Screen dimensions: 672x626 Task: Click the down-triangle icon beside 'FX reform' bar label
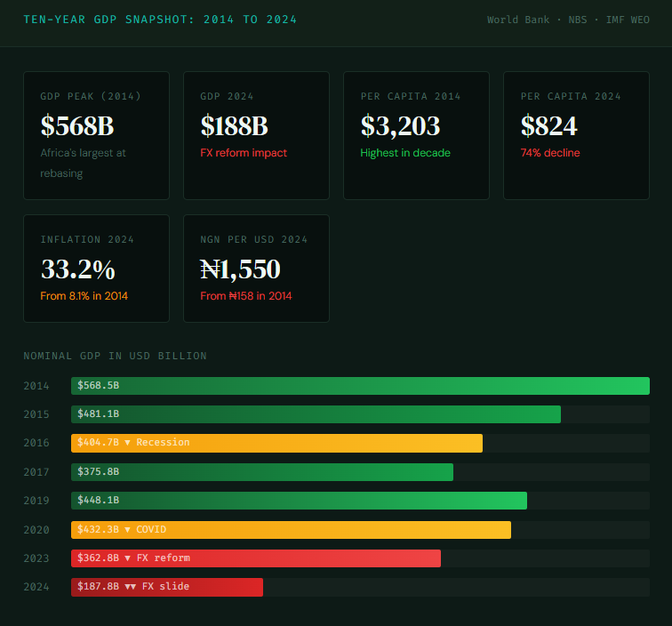[x=127, y=558]
